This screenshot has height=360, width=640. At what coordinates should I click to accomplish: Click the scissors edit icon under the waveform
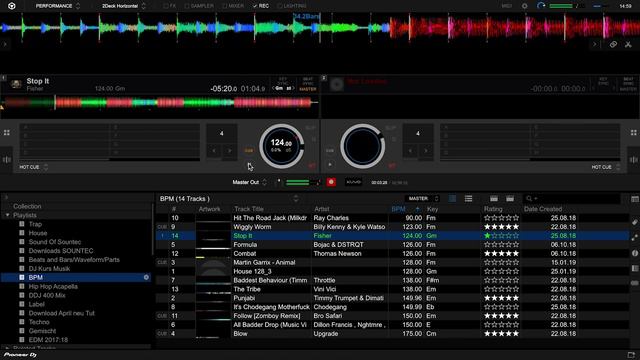[x=628, y=44]
